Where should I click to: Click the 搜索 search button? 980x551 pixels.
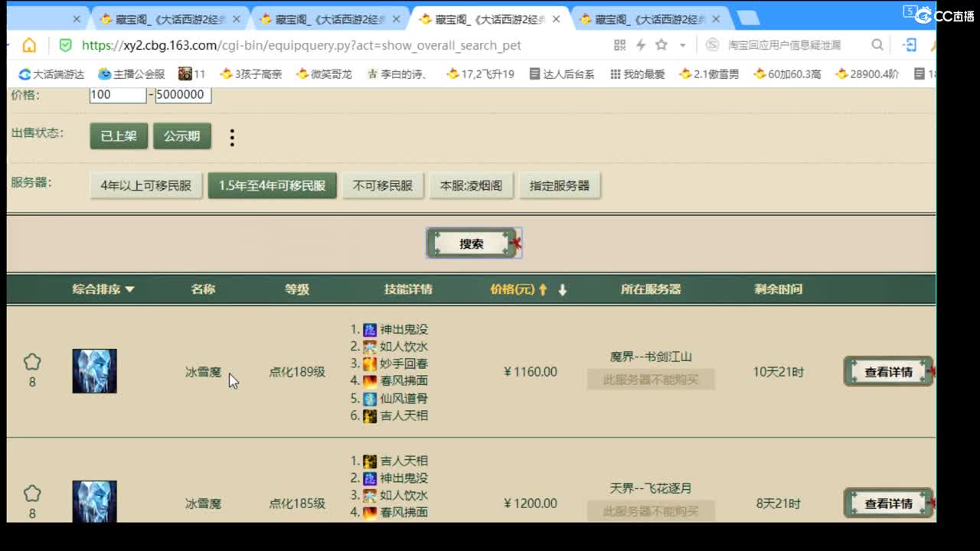click(x=472, y=243)
